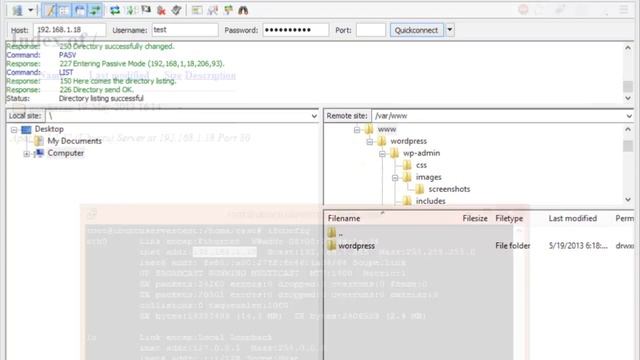Viewport: 640px width, 360px height.
Task: Select Computer in the local tree
Action: coord(65,153)
